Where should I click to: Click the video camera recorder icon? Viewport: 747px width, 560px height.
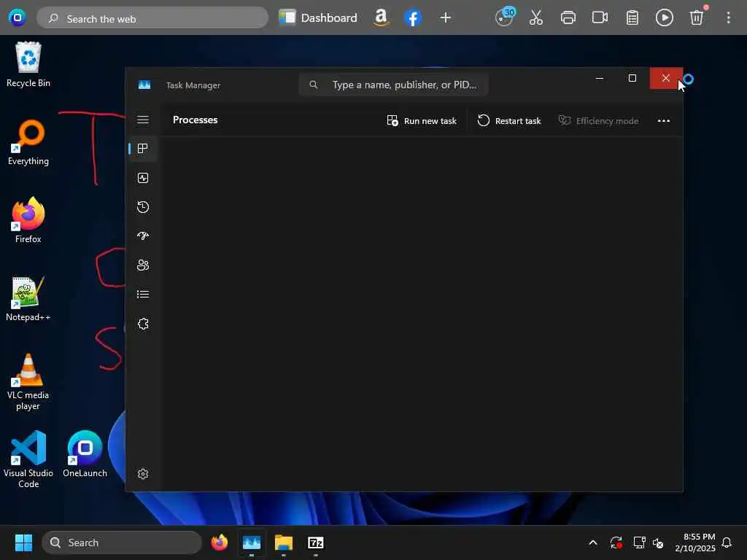pos(600,18)
